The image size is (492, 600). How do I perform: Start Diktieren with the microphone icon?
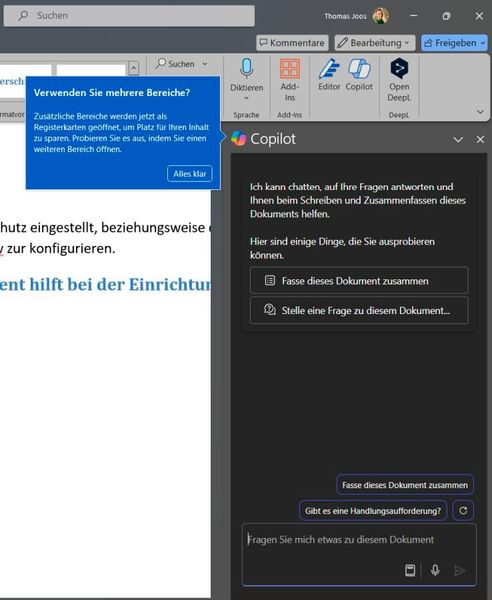pyautogui.click(x=247, y=70)
